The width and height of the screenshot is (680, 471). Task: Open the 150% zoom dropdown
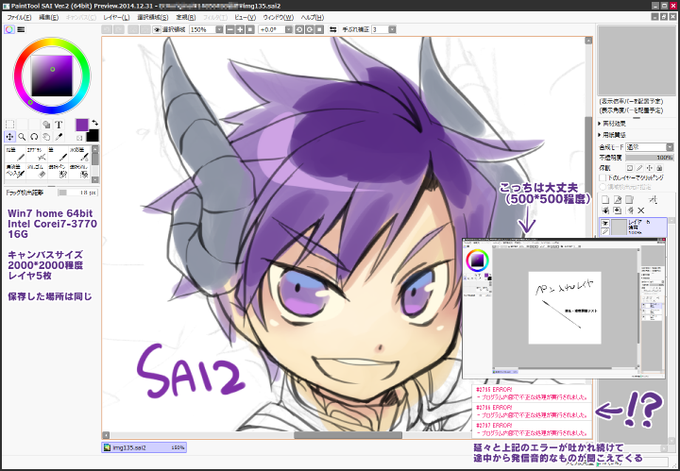pos(219,29)
